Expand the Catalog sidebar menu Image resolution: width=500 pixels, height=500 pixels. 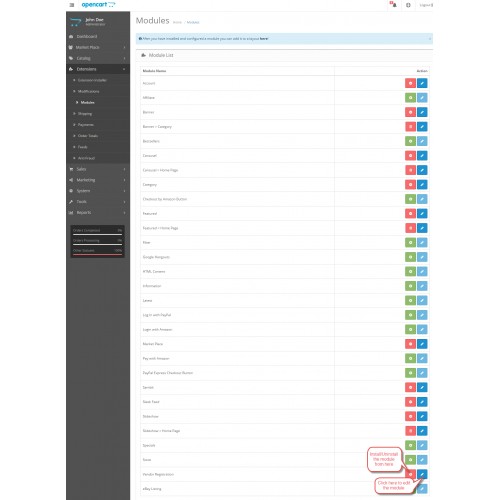tap(98, 58)
